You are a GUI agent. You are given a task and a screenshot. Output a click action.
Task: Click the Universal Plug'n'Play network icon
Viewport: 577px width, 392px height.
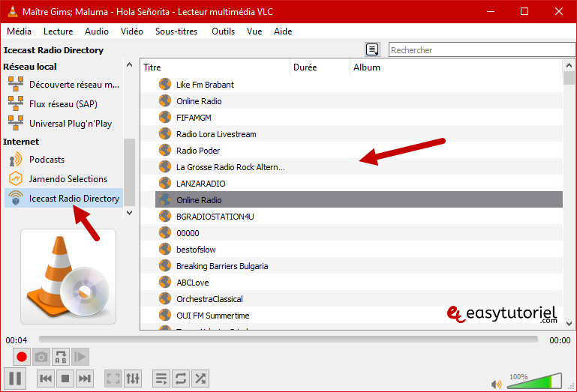pyautogui.click(x=16, y=123)
